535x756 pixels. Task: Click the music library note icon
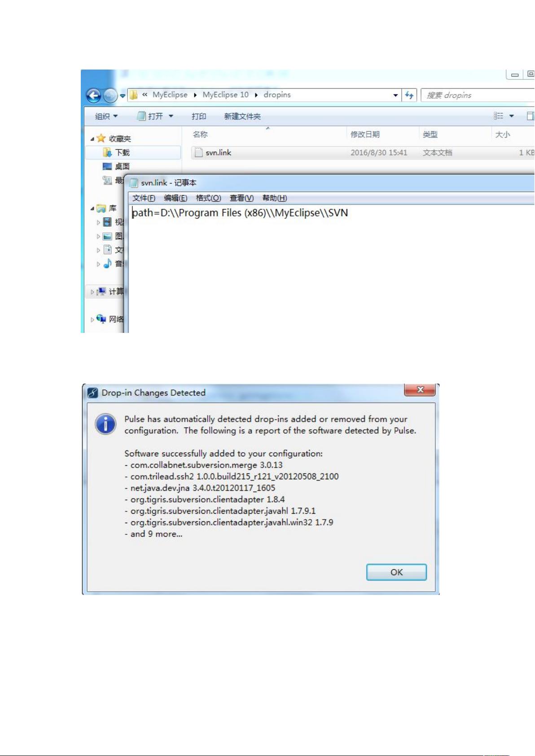[107, 264]
